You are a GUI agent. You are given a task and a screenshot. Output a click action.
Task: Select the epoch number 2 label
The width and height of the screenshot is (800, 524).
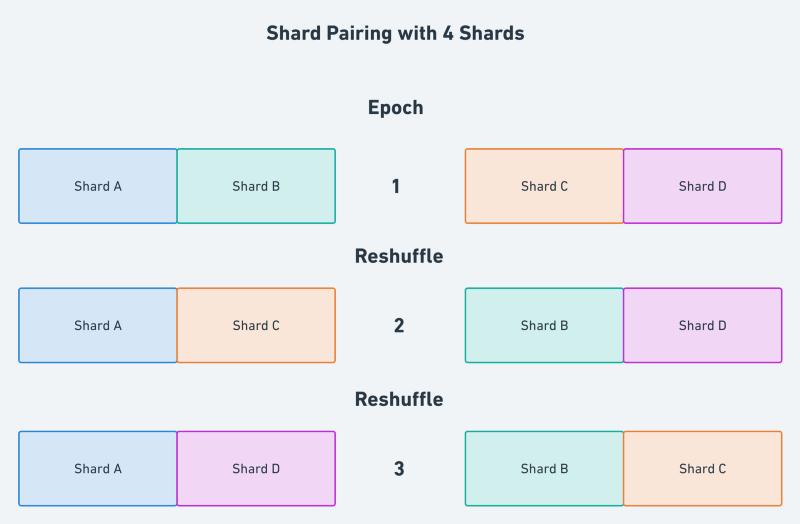tap(398, 325)
